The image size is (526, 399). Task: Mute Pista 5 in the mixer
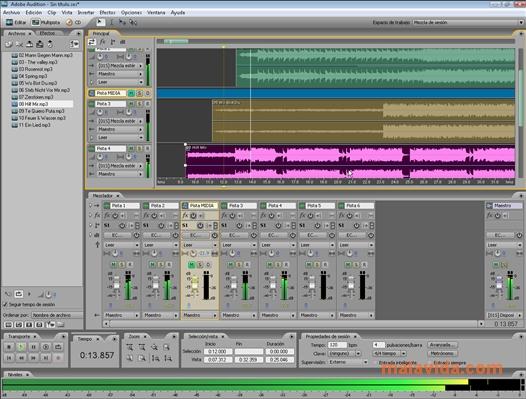point(309,265)
